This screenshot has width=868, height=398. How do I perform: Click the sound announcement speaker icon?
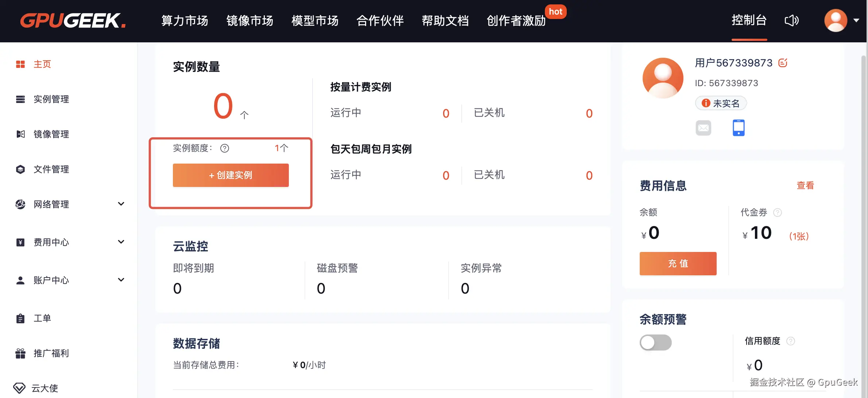791,20
